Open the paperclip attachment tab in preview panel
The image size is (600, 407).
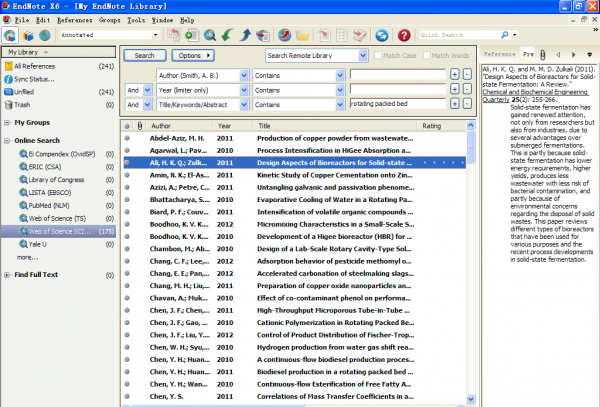[x=543, y=55]
